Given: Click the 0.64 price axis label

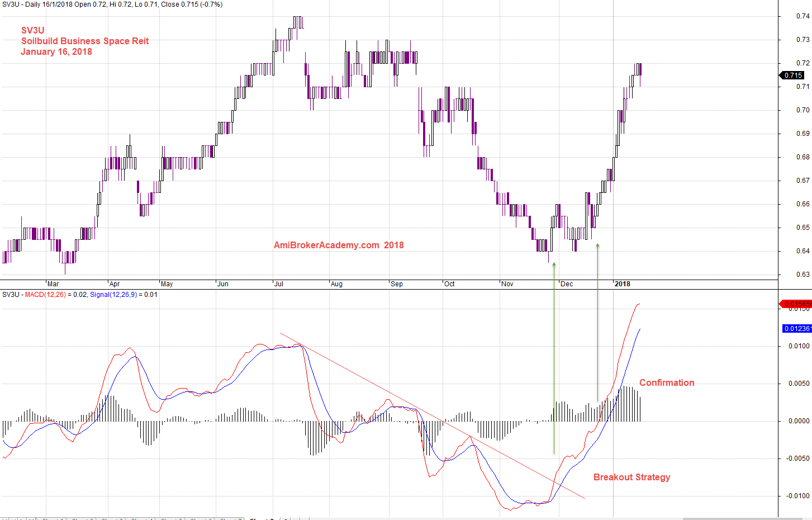Looking at the screenshot, I should [x=802, y=251].
